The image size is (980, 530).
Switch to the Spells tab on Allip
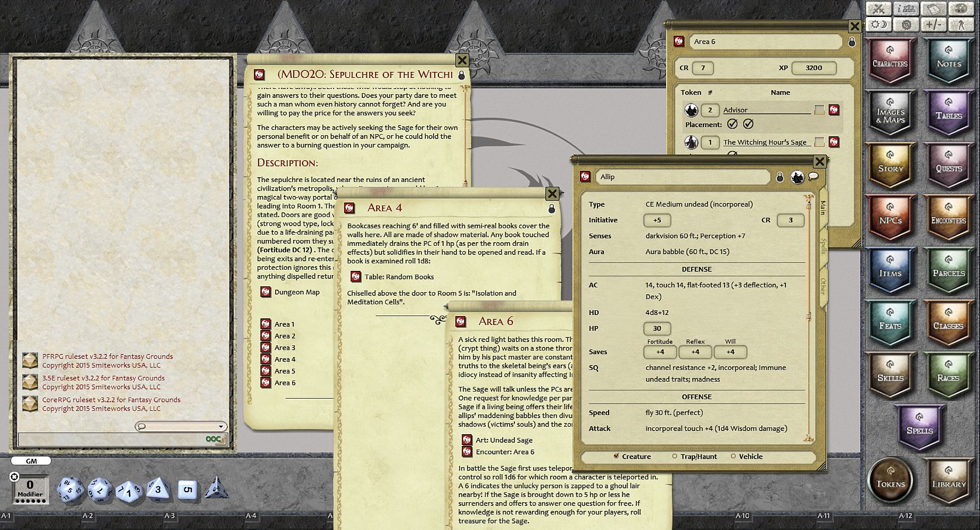[823, 245]
